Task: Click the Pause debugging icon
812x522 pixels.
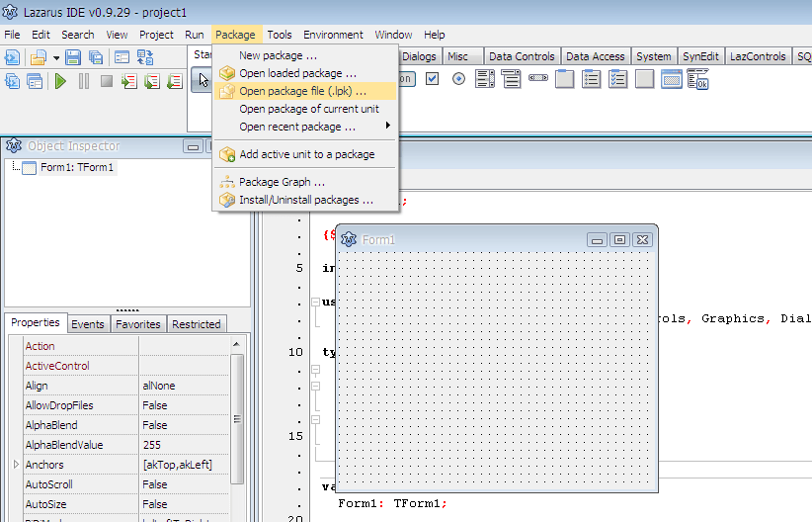Action: point(84,81)
